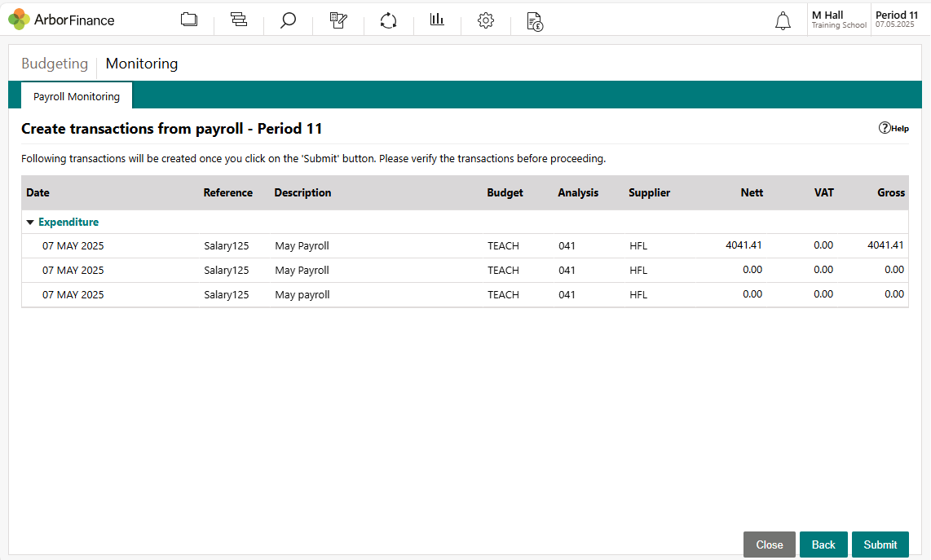Viewport: 931px width, 560px height.
Task: Open the folder icon in top toolbar
Action: (189, 20)
